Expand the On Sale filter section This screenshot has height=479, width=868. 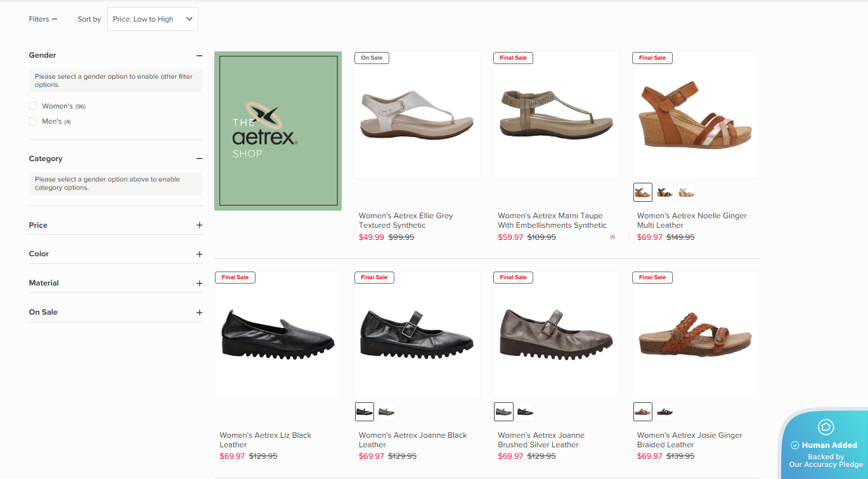199,313
